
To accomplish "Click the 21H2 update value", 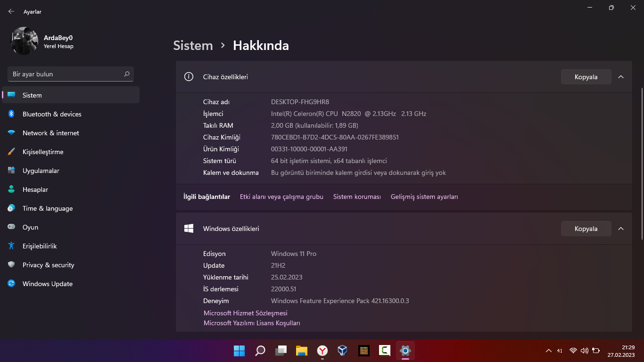I will [278, 265].
